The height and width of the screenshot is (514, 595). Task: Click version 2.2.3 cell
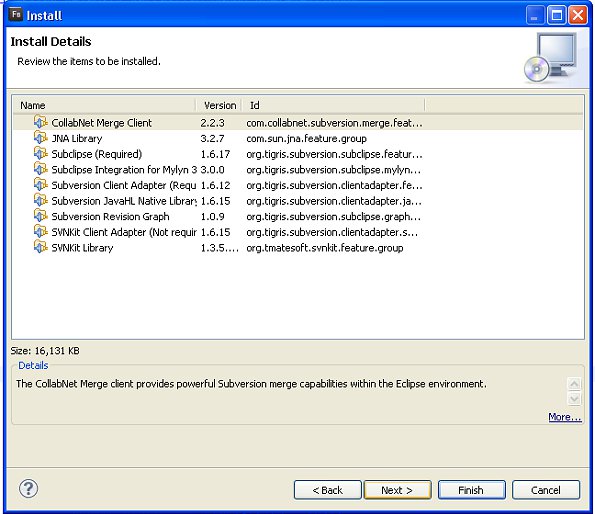coord(212,123)
